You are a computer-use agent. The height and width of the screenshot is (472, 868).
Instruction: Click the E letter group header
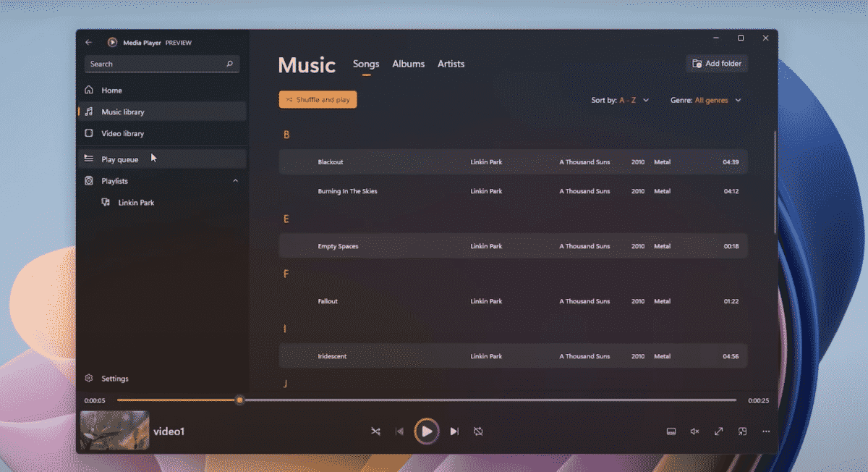pos(286,219)
